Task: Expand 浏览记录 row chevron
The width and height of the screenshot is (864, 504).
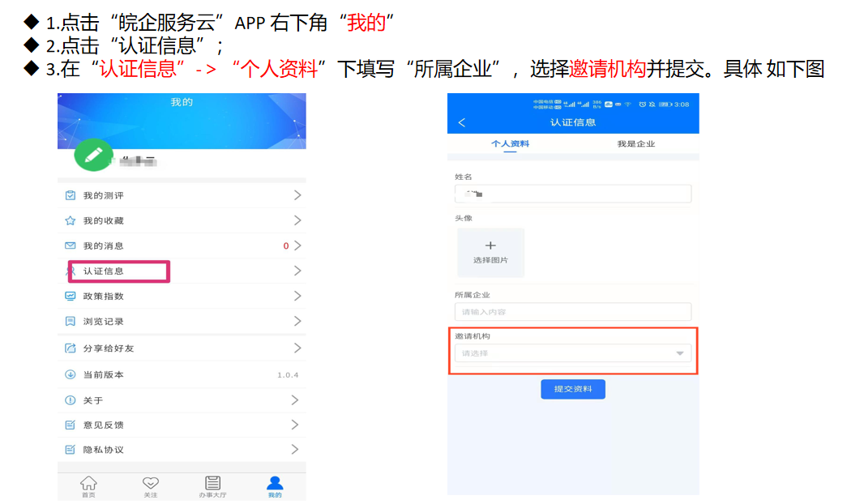Action: click(297, 321)
